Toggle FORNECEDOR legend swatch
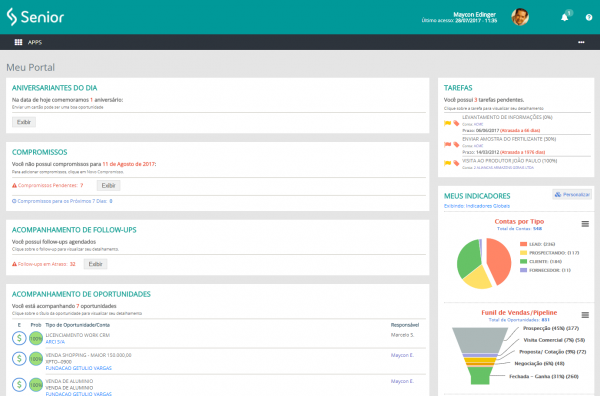Image resolution: width=600 pixels, height=396 pixels. click(x=523, y=270)
